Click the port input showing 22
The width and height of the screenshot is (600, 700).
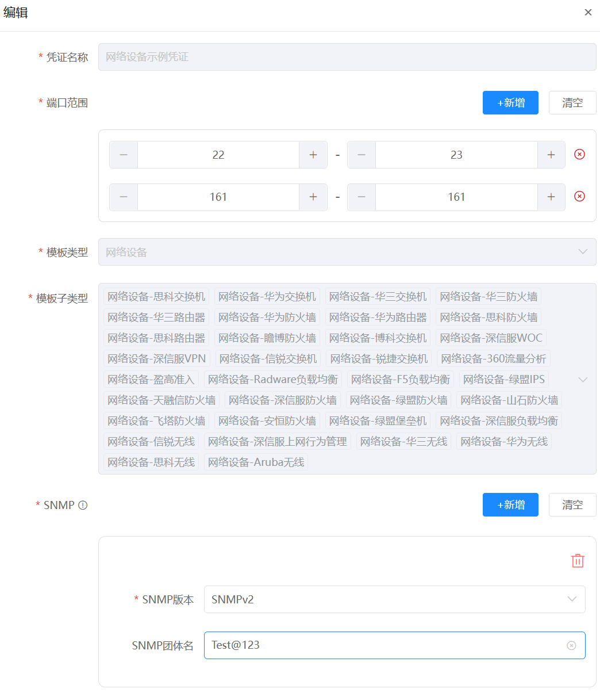tap(218, 155)
